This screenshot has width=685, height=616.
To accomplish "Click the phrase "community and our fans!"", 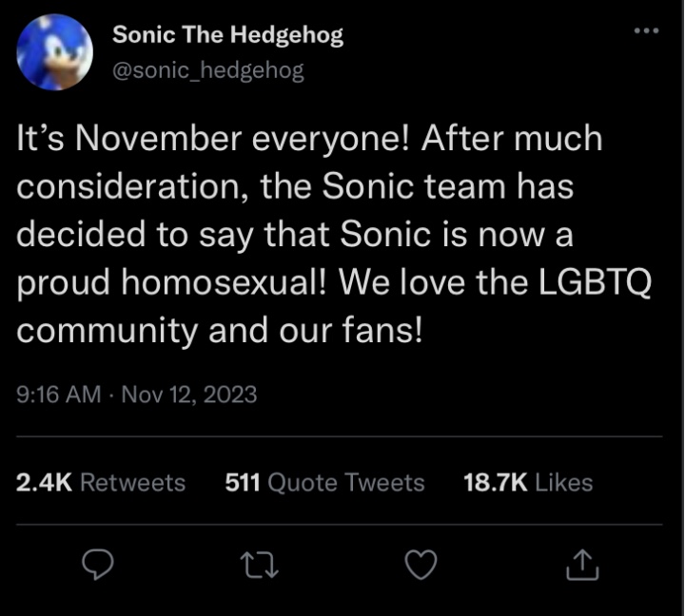I will tap(220, 330).
